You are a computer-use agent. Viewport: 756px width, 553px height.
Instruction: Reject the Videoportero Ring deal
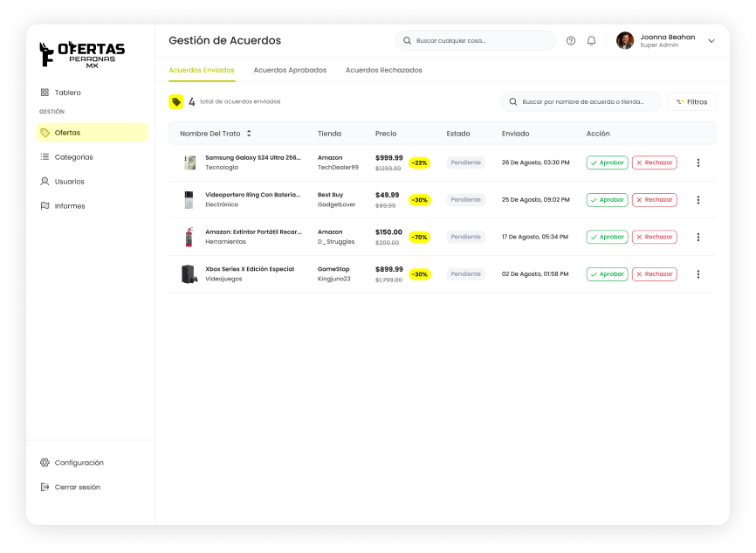click(654, 199)
